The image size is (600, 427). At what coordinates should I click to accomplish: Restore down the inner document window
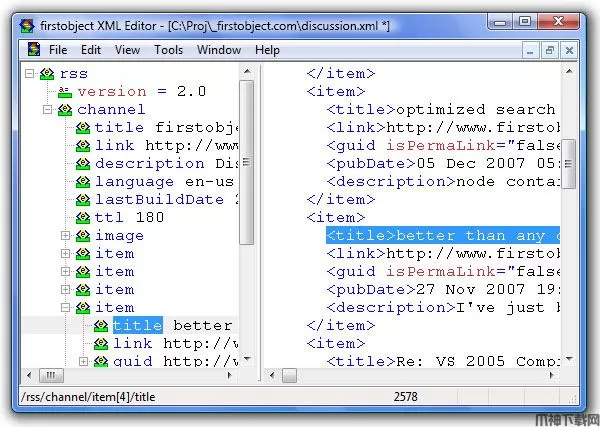pos(550,51)
